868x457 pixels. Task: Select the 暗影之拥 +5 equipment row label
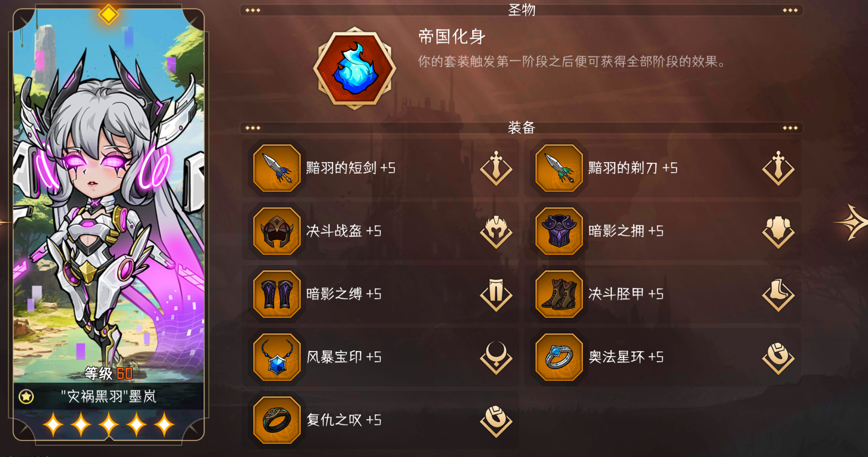point(626,231)
